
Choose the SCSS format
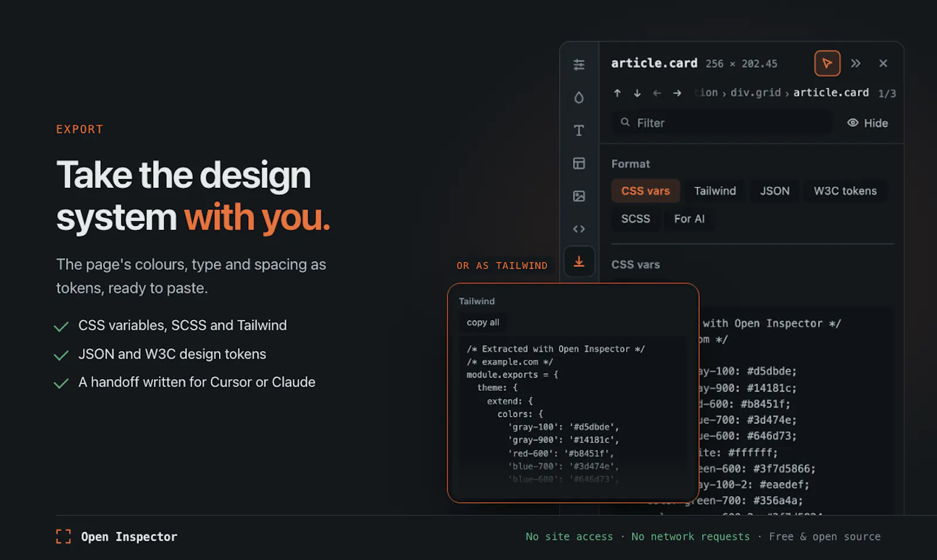click(635, 219)
